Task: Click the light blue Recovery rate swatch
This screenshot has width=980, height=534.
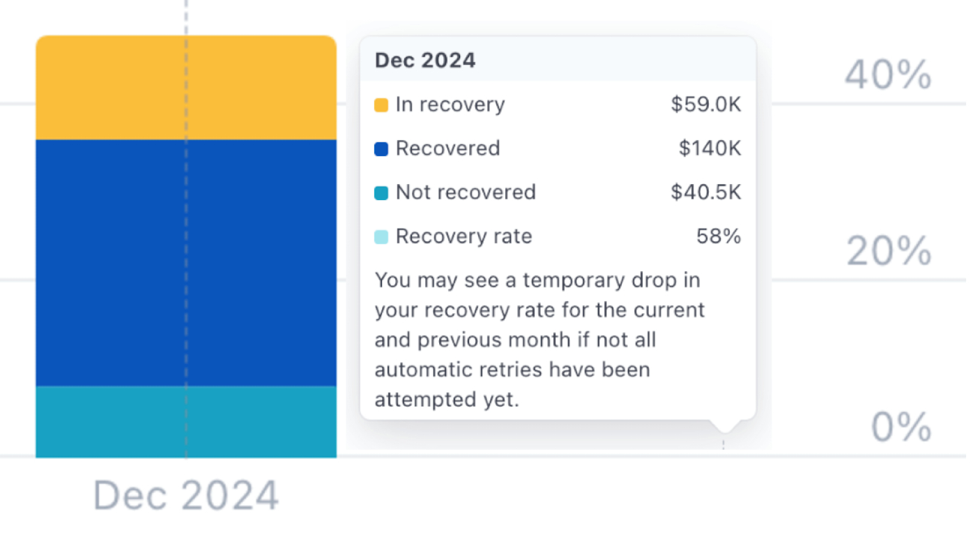Action: point(381,237)
